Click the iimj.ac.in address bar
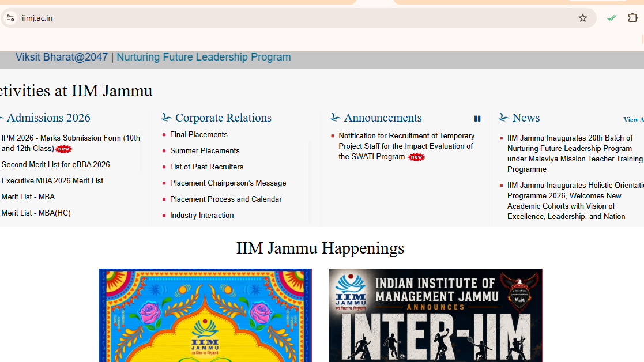 (297, 18)
